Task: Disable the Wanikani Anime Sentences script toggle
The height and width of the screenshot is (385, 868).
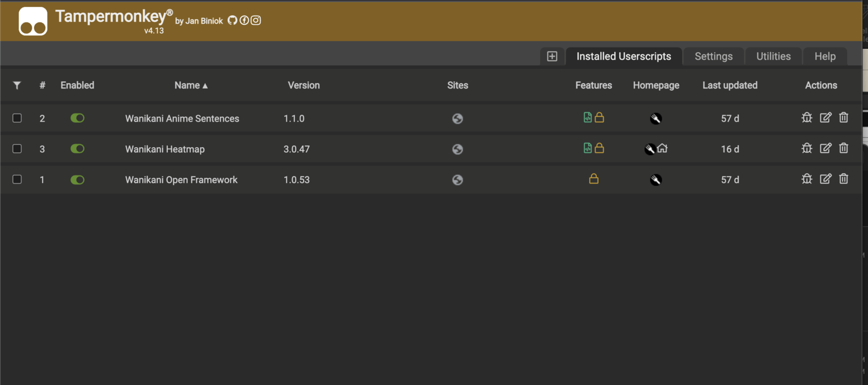Action: pos(77,118)
